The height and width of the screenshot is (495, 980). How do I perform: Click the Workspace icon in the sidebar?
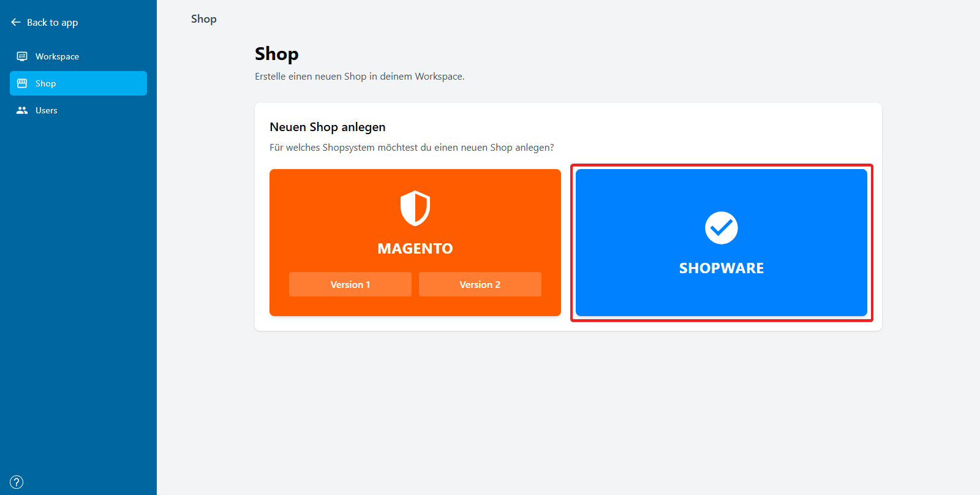tap(22, 56)
